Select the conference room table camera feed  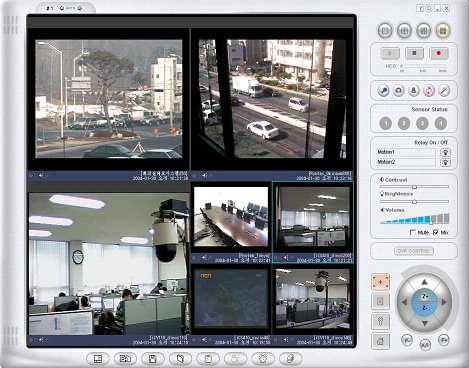click(231, 217)
